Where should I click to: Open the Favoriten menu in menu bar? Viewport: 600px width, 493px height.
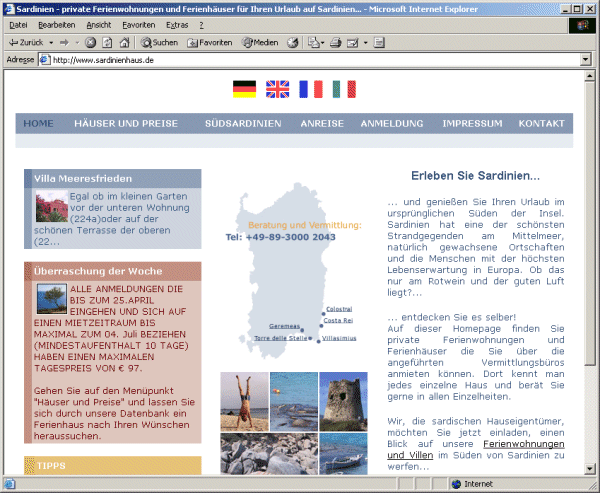pos(138,24)
